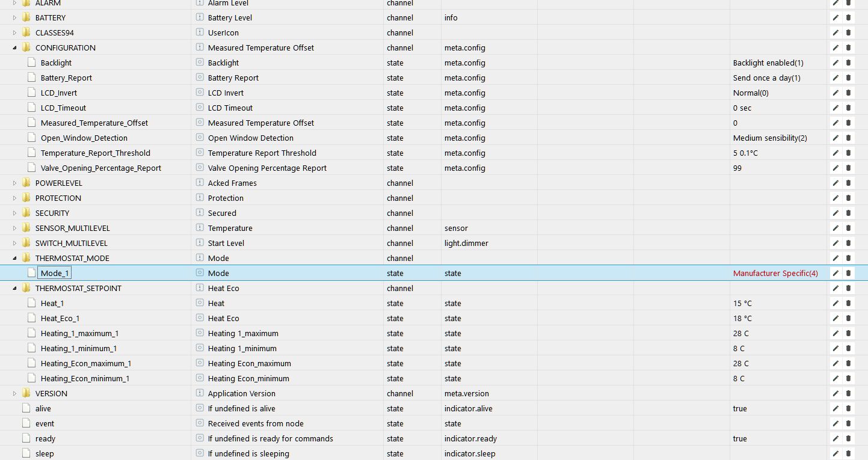The width and height of the screenshot is (868, 460).
Task: Select the Backlight tree item
Action: coord(56,63)
